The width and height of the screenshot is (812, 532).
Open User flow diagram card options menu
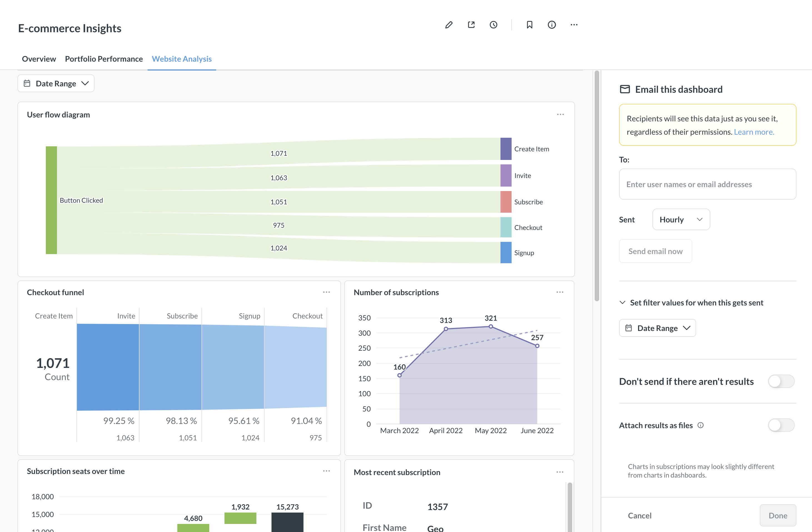pos(561,114)
